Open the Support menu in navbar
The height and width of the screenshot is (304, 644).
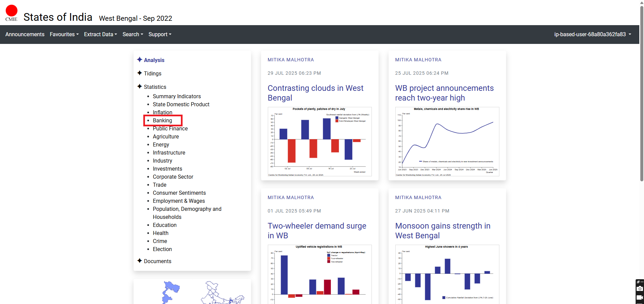point(160,35)
